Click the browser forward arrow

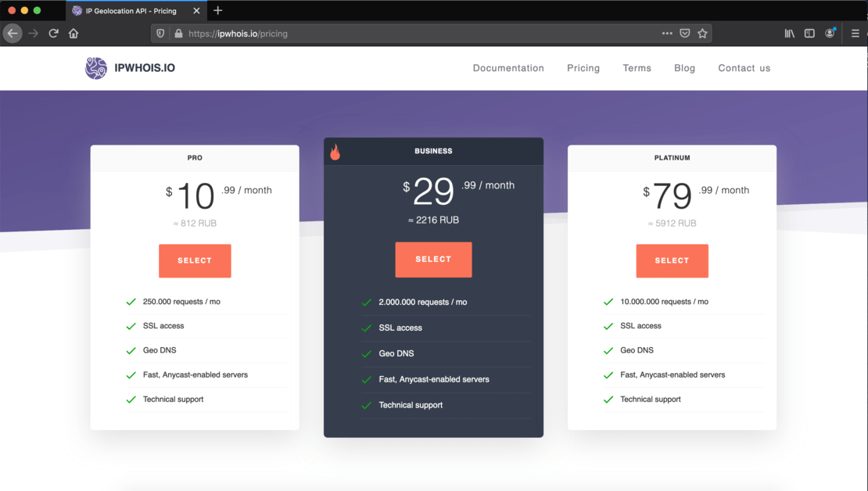pos(33,33)
